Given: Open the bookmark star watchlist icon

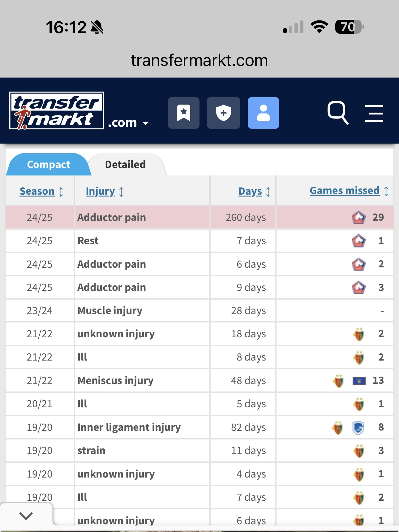Looking at the screenshot, I should coord(184,113).
